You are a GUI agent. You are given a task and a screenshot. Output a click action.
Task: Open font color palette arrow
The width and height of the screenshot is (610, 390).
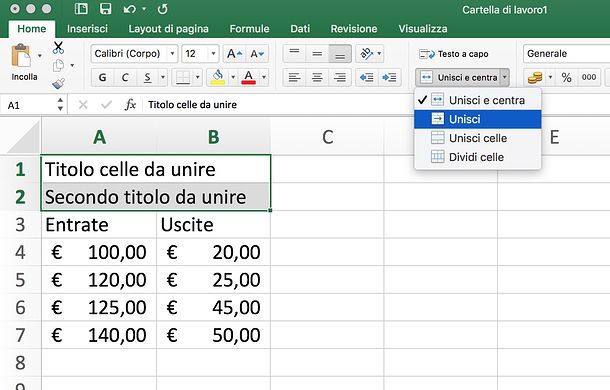[x=263, y=77]
